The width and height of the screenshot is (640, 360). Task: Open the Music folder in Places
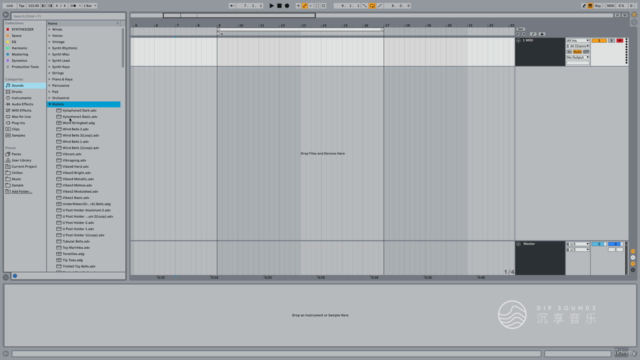[x=16, y=179]
